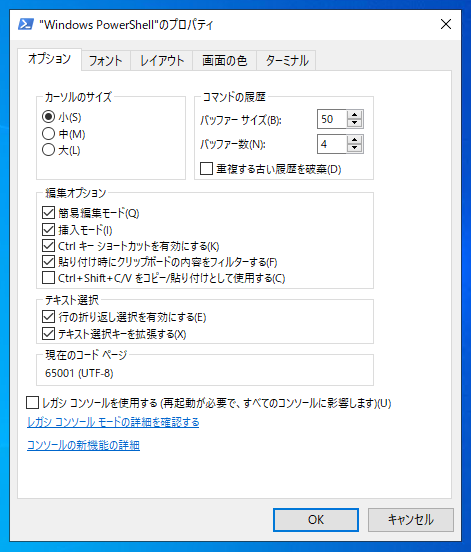
Task: Click the PowerShell icon in title bar
Action: (26, 24)
